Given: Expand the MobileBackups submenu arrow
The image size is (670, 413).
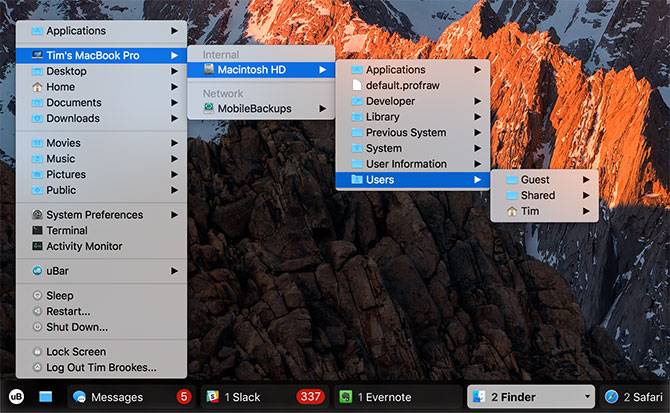Looking at the screenshot, I should (x=323, y=108).
